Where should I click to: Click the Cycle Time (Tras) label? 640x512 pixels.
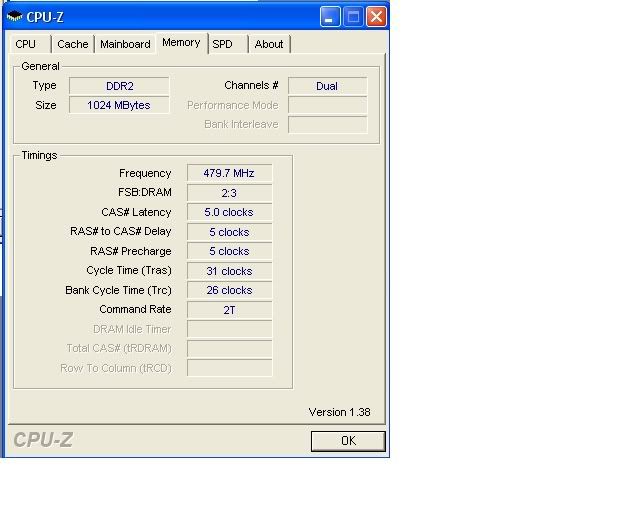click(x=129, y=271)
